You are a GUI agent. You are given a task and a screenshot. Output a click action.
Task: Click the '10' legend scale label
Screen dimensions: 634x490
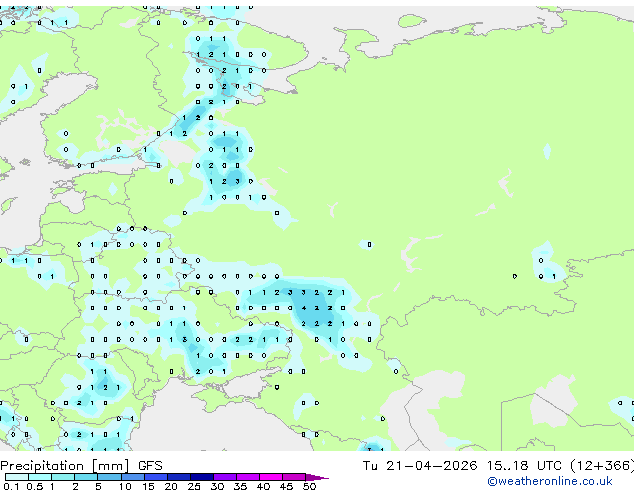click(125, 486)
